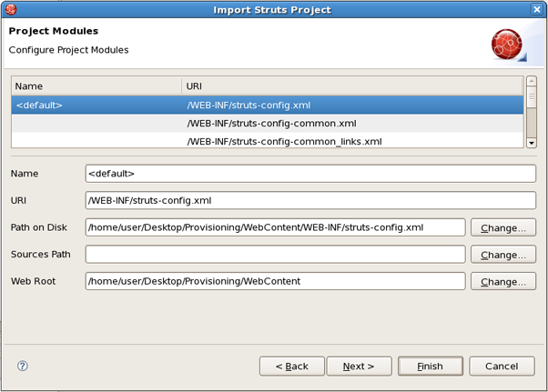
Task: Focus the Path on Disk field
Action: pos(276,227)
